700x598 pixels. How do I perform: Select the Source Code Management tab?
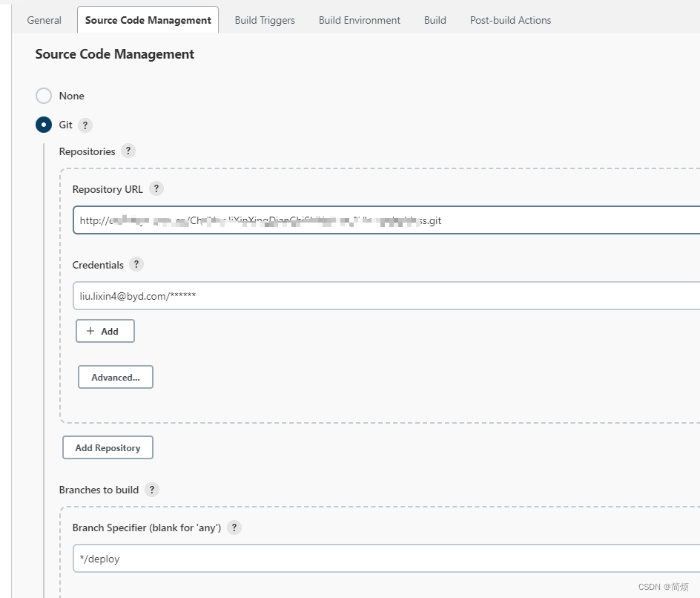148,20
